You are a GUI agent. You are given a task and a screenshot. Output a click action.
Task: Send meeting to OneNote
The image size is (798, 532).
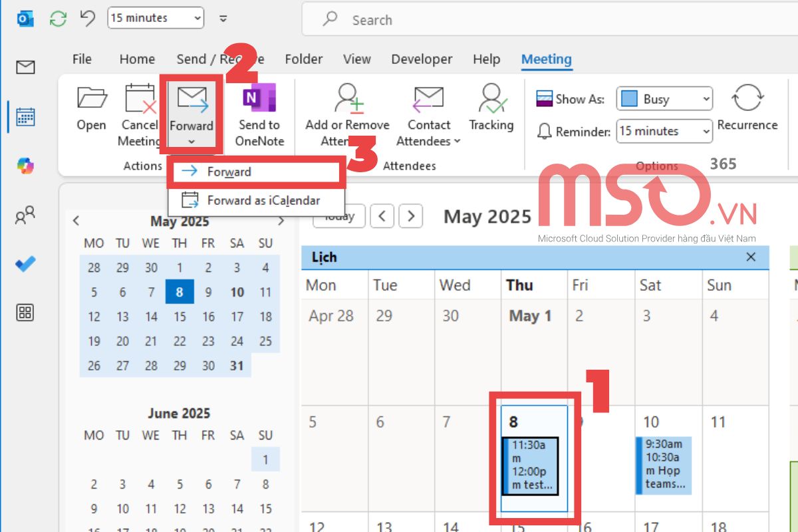coord(259,116)
